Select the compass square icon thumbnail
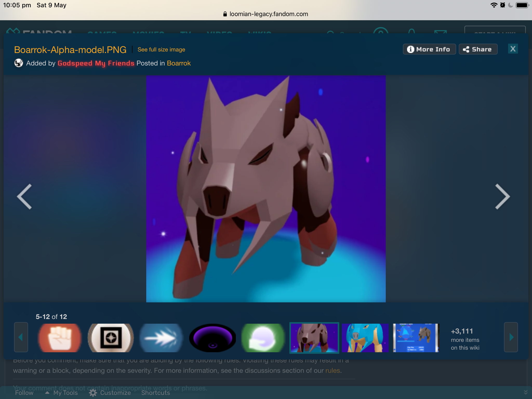This screenshot has width=532, height=399. click(111, 338)
